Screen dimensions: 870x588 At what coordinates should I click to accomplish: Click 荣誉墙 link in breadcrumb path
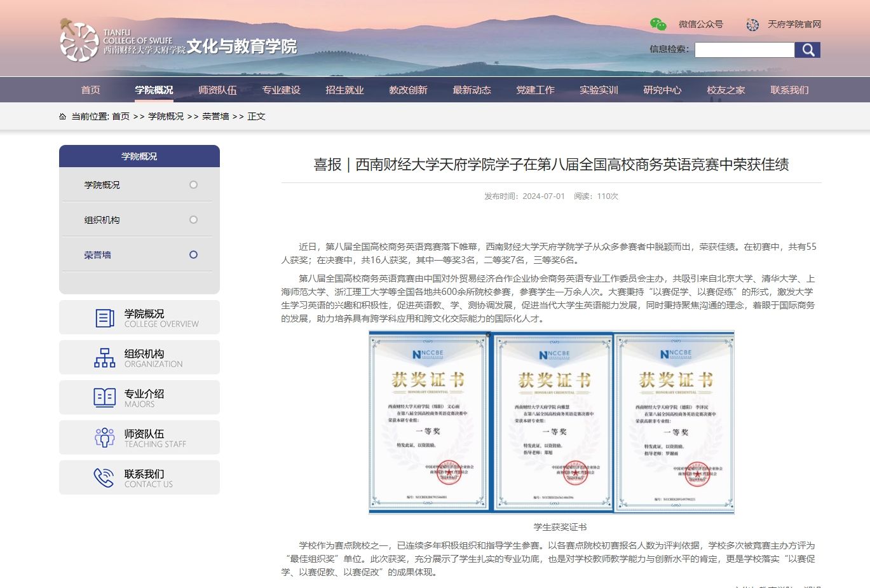[215, 116]
